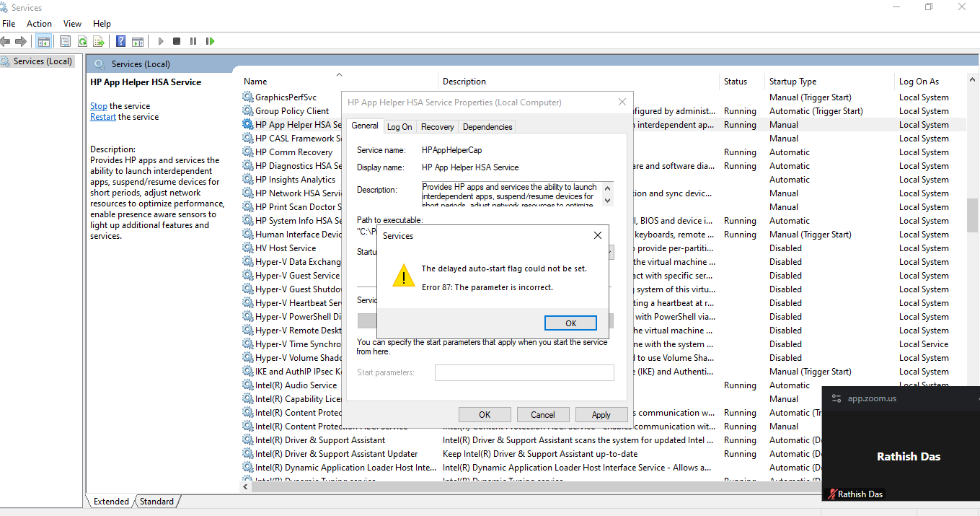Click the navigate back arrow icon
980x516 pixels.
6,41
